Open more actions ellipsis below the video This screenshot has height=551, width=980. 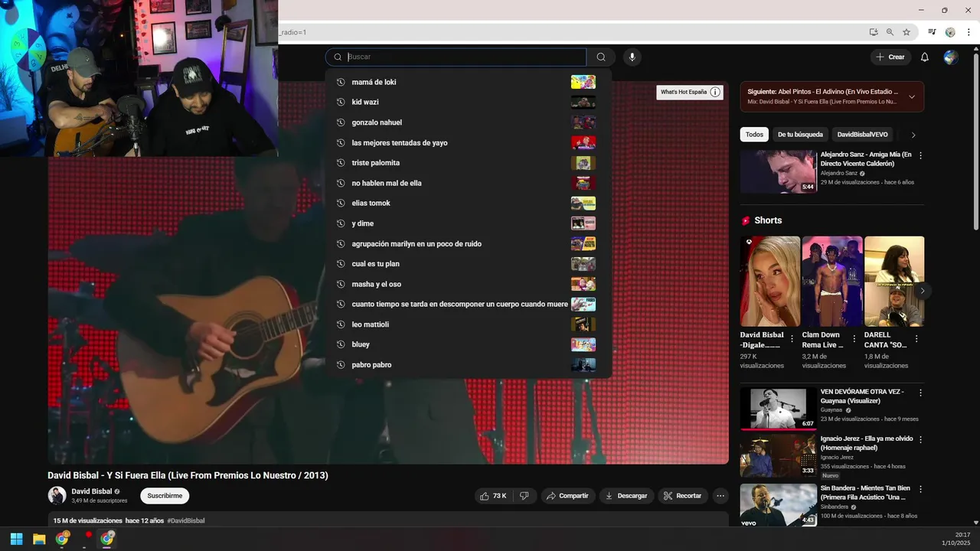(x=720, y=496)
